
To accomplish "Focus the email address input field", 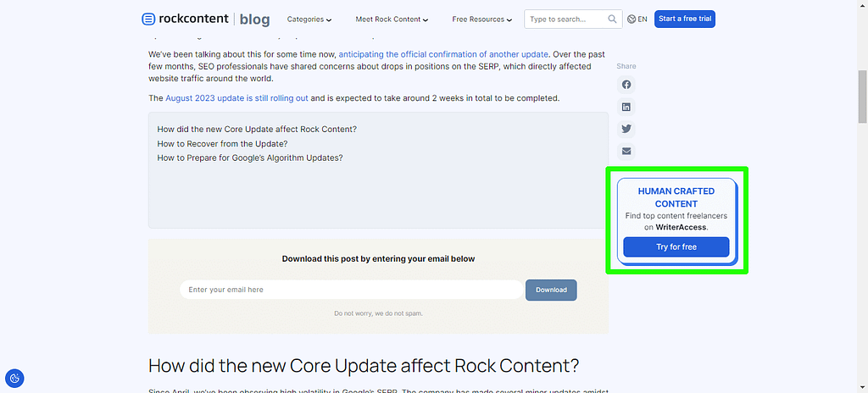I will [351, 290].
